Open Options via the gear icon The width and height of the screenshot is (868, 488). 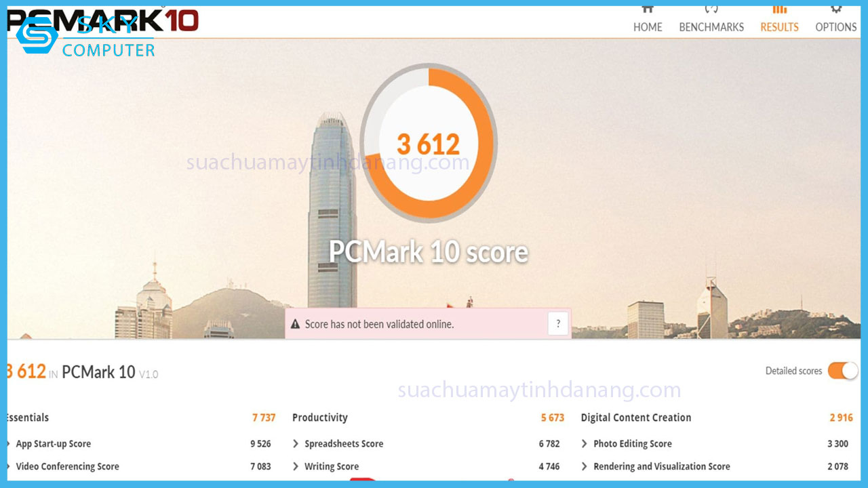coord(835,9)
